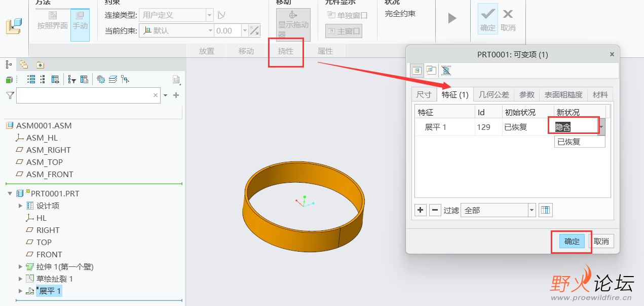Screen dimensions: 644x306
Task: Switch to the 表面粗糙度 tab
Action: [x=563, y=94]
